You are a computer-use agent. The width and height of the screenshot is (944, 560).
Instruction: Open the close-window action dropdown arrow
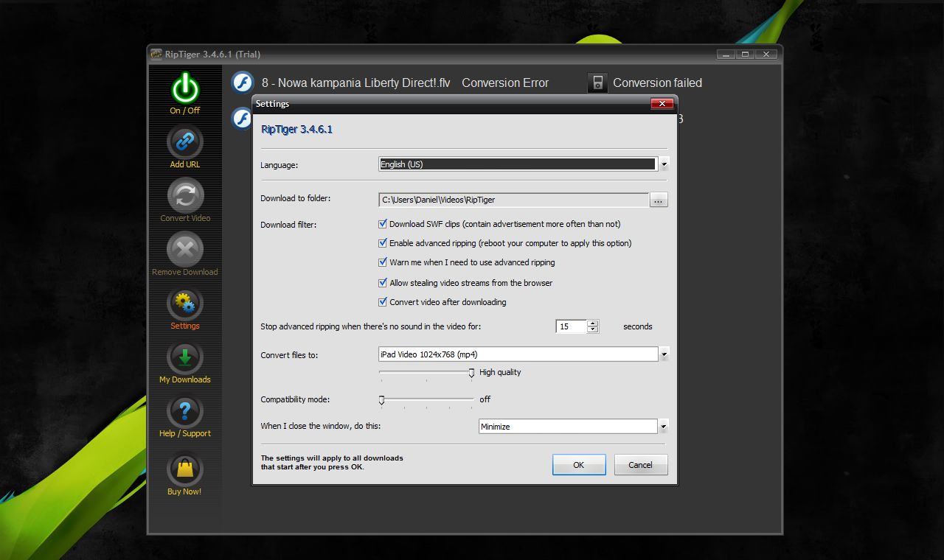(x=664, y=426)
